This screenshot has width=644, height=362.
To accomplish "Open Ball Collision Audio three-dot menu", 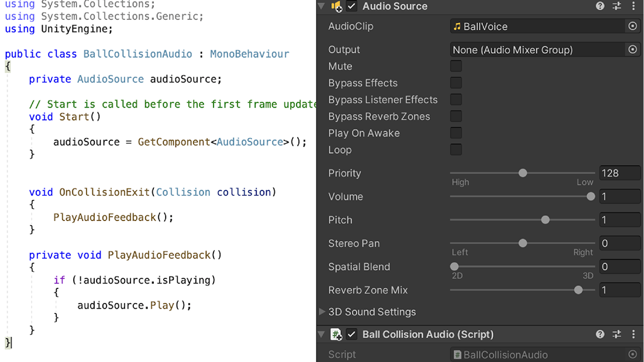I will pyautogui.click(x=633, y=335).
